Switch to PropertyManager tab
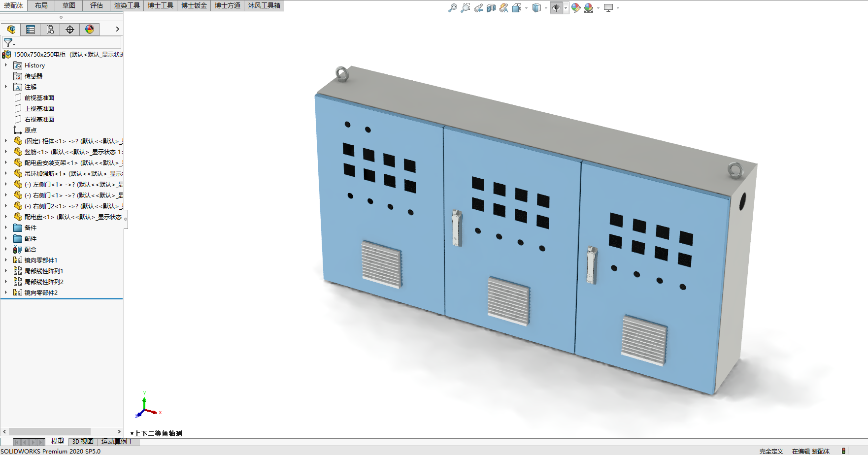Image resolution: width=868 pixels, height=455 pixels. click(31, 30)
